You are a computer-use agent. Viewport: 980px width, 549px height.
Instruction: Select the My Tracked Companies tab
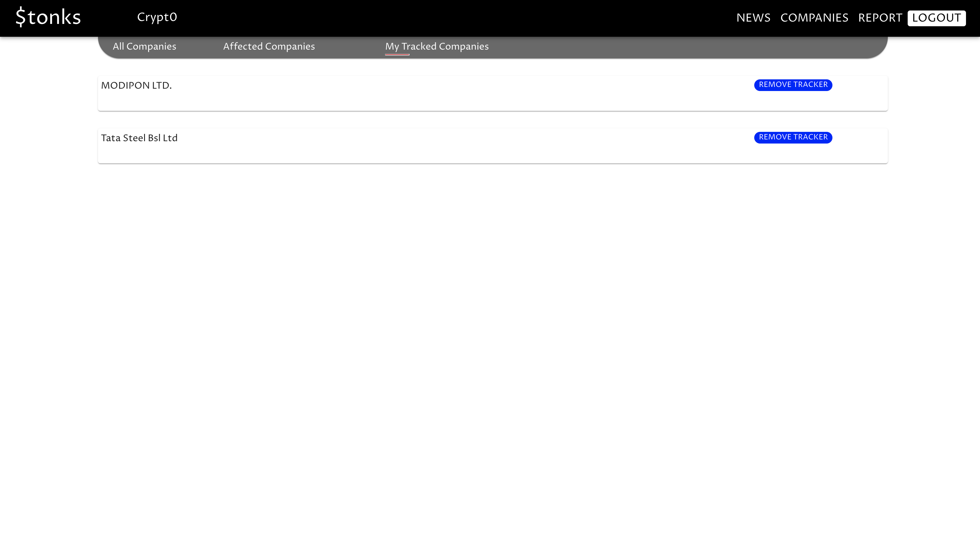click(x=437, y=46)
